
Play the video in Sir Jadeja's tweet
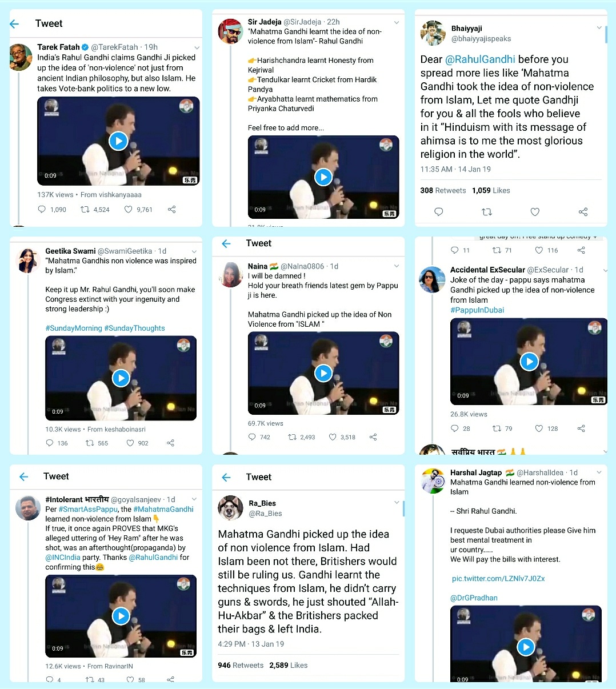[323, 177]
